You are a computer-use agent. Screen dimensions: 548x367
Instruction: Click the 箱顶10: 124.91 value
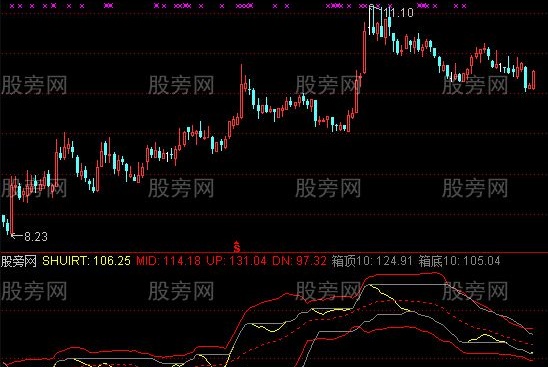click(x=372, y=261)
